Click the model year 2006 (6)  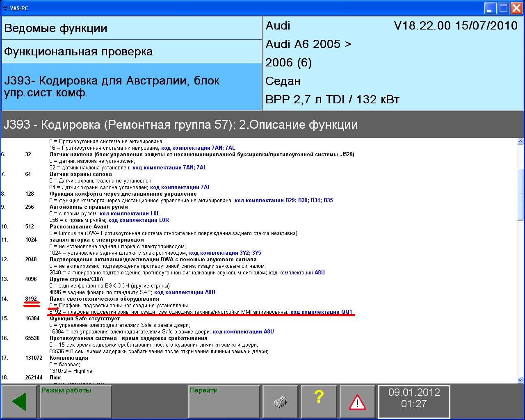(x=289, y=63)
